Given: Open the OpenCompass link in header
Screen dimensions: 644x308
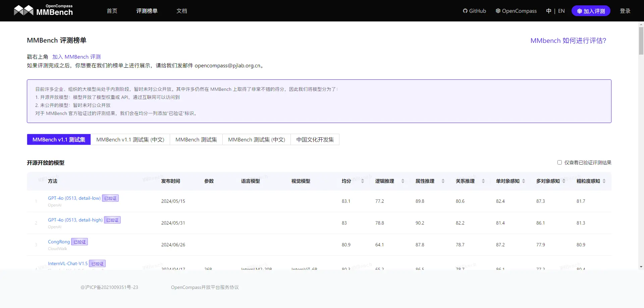Looking at the screenshot, I should tap(516, 11).
